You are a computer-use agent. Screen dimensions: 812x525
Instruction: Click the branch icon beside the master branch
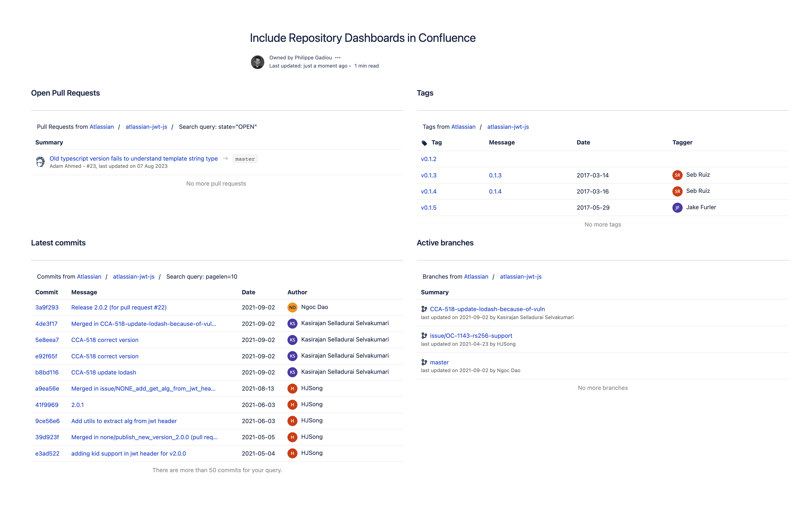[x=424, y=362]
